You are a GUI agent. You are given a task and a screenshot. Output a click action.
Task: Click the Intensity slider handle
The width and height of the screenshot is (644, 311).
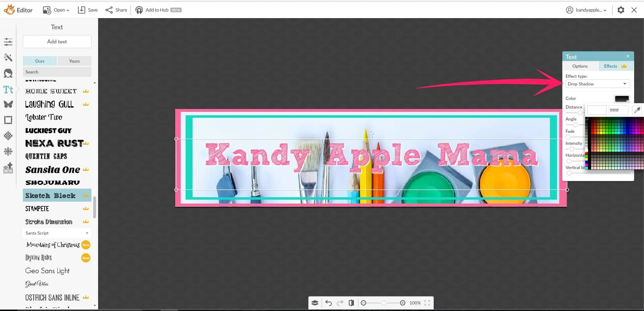point(572,149)
